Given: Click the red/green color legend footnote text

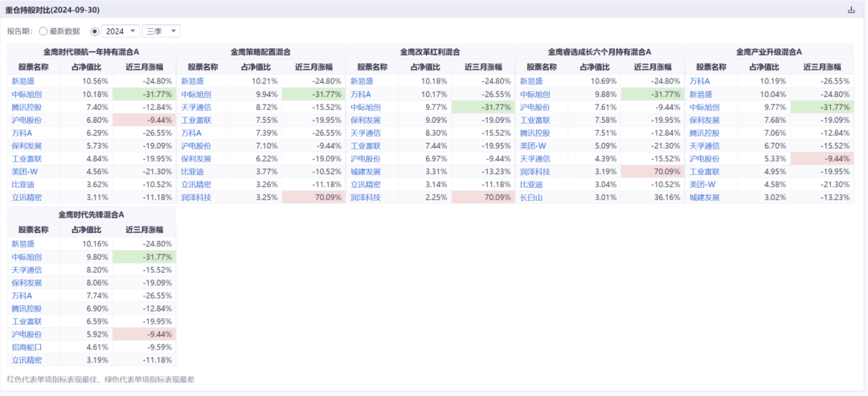Looking at the screenshot, I should pos(100,380).
